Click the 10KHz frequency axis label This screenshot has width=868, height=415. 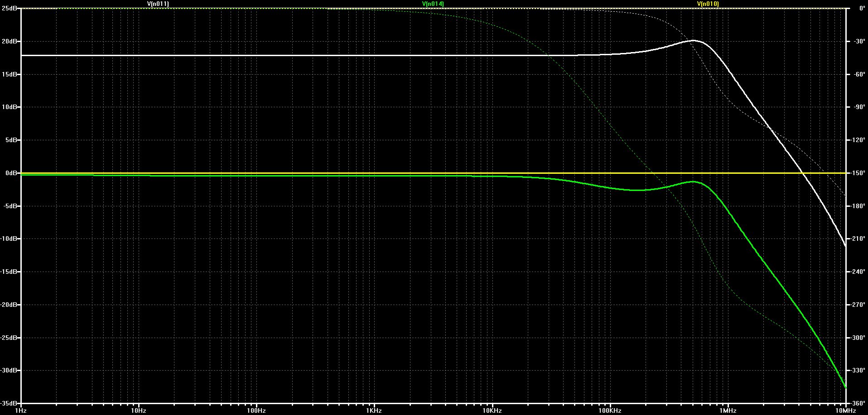point(492,410)
